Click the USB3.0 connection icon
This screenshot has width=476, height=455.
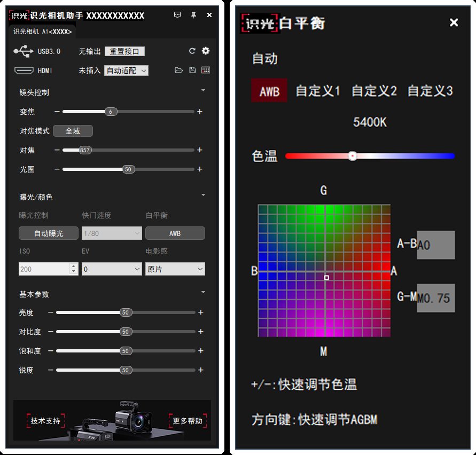coord(24,51)
